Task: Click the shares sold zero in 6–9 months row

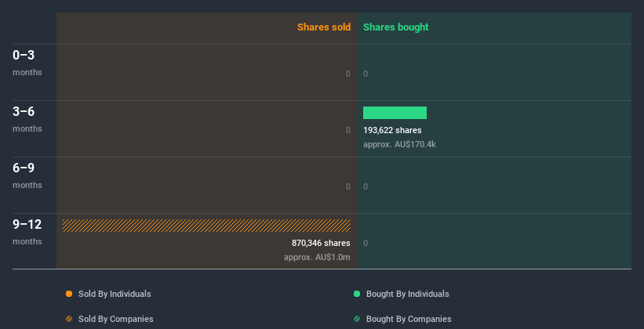Action: coord(348,186)
